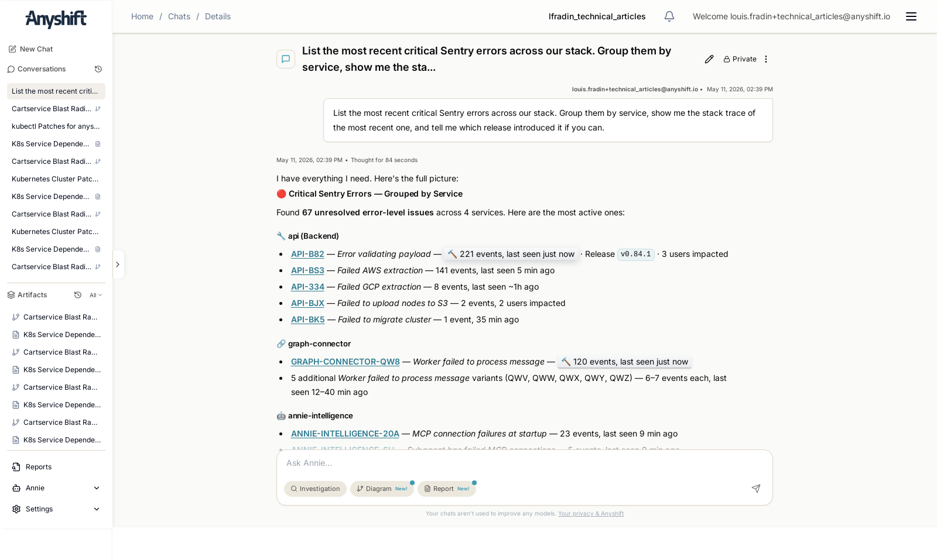This screenshot has width=937, height=560.
Task: Open API-BJX issue link
Action: [x=307, y=303]
